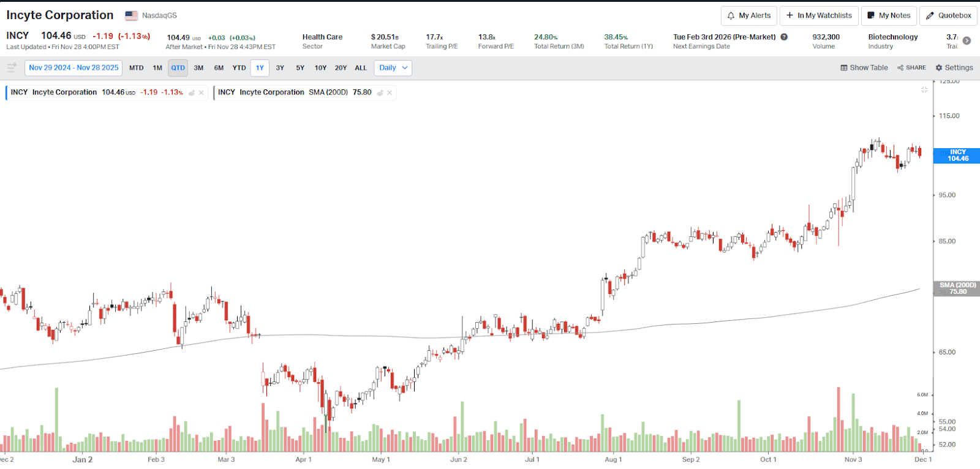Open My Alerts
980x469 pixels.
748,16
